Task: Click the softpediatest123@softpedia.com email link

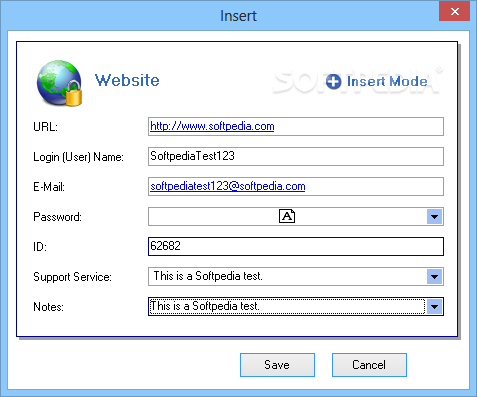Action: pos(228,186)
